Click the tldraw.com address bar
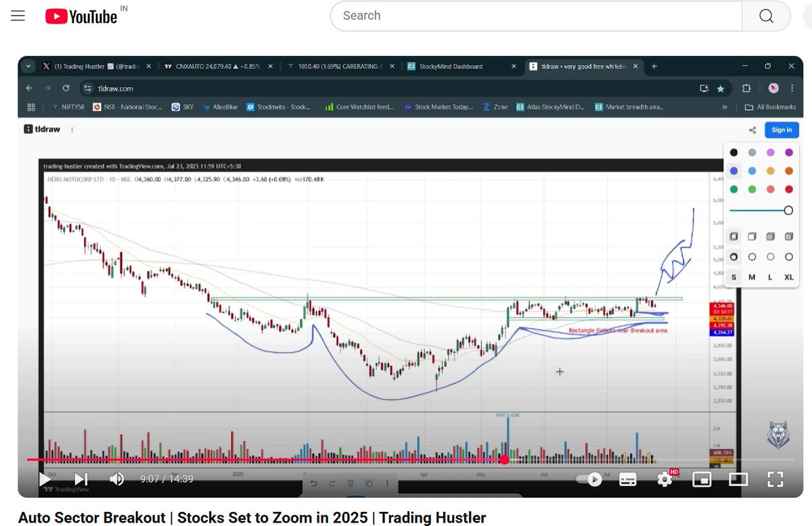 click(x=406, y=89)
